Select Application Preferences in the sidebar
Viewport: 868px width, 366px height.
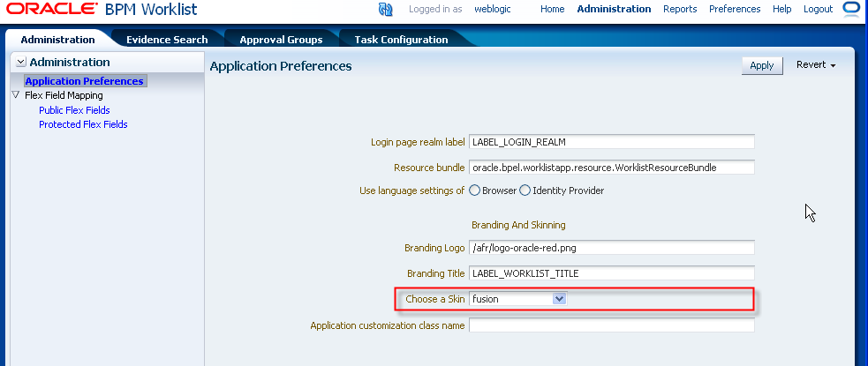[84, 81]
